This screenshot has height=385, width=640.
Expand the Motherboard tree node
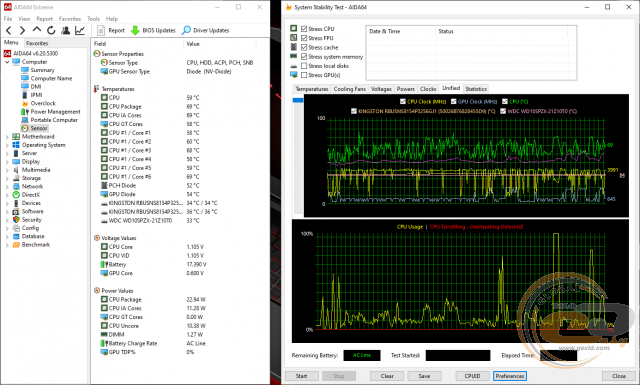7,137
